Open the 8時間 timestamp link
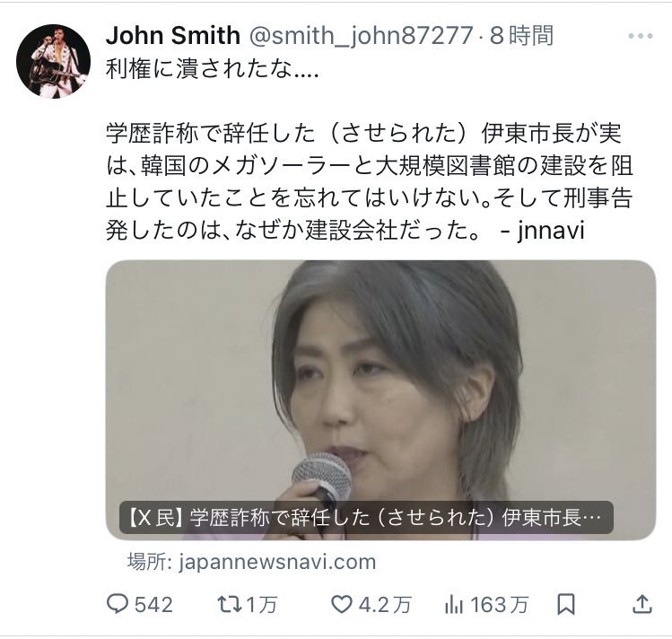Image resolution: width=672 pixels, height=639 pixels. tap(521, 35)
